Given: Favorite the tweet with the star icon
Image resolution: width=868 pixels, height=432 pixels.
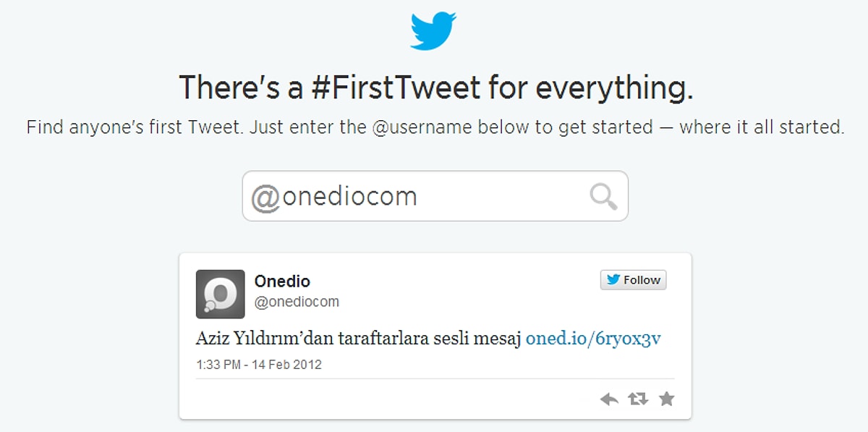Looking at the screenshot, I should point(667,399).
